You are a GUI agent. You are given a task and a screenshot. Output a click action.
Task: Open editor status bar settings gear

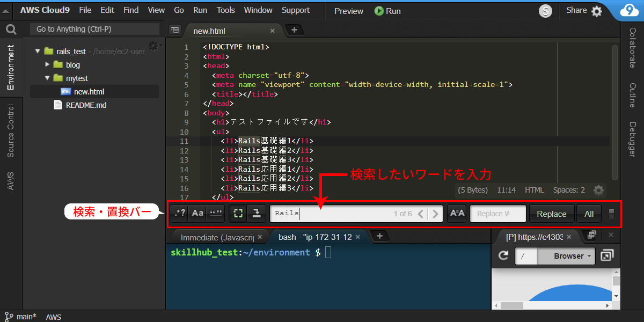(599, 190)
